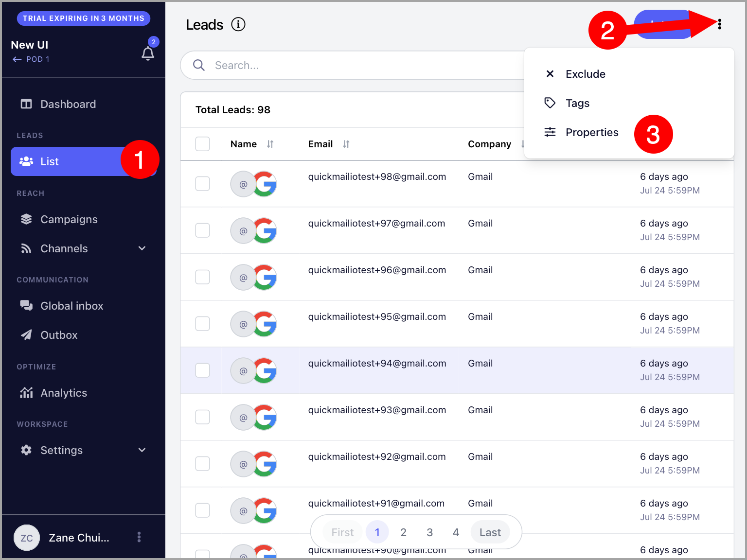The image size is (747, 560).
Task: Toggle the select-all checkbox in header
Action: [202, 144]
